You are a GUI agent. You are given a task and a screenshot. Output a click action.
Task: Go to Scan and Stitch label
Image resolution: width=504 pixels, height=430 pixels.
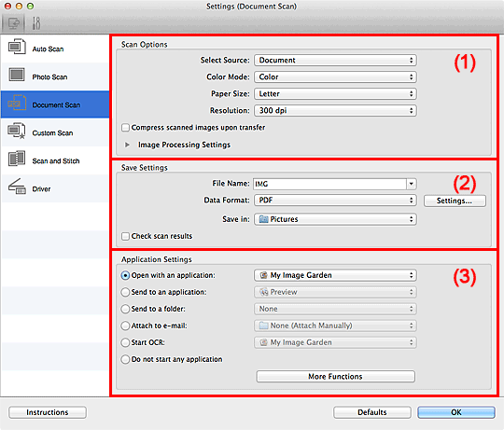56,160
